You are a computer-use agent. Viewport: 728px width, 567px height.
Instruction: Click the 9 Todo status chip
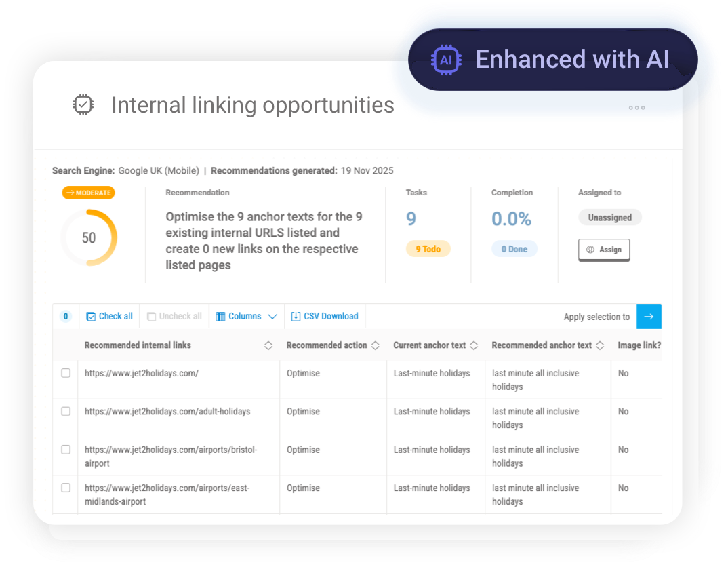click(x=428, y=249)
